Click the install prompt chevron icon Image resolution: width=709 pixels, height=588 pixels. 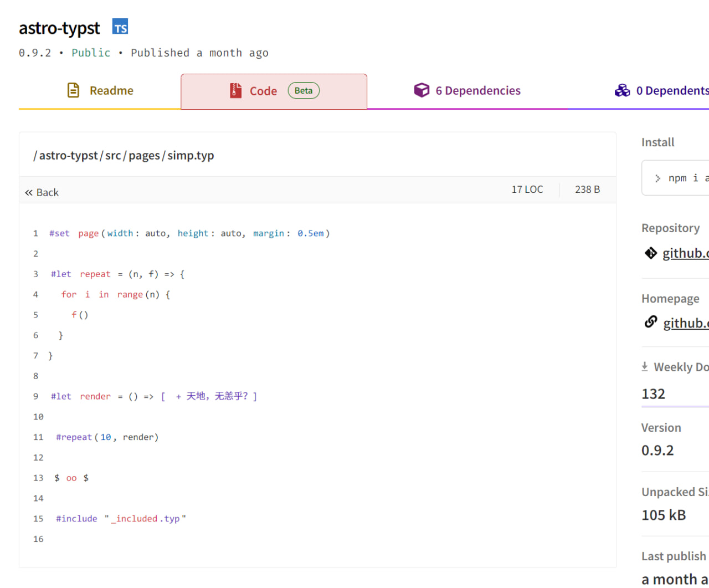tap(657, 178)
